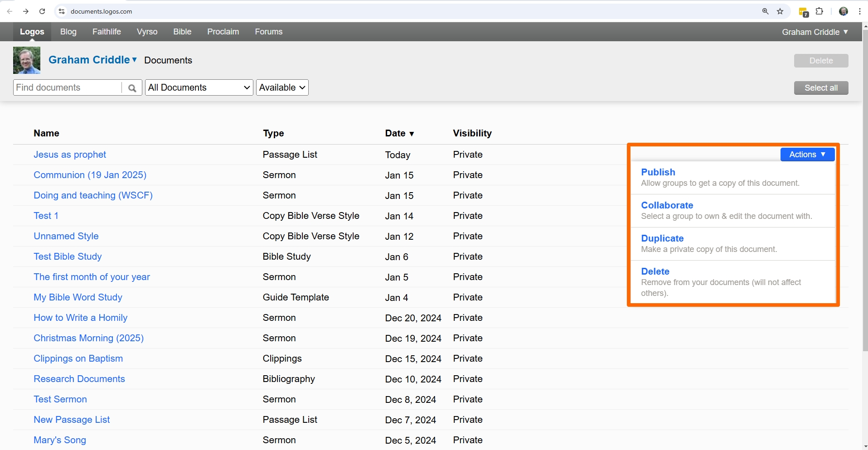Open Clippings on Baptism document

coord(78,358)
